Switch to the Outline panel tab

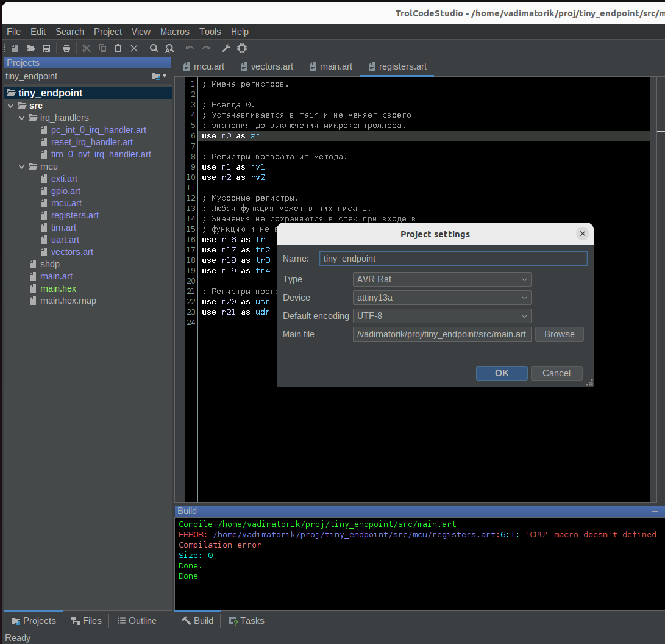(x=137, y=621)
